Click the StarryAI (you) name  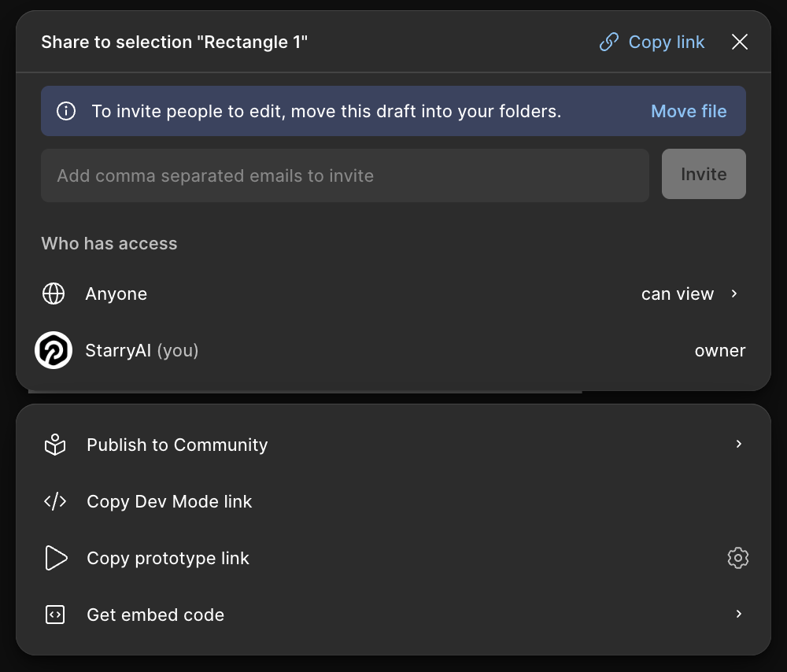142,350
